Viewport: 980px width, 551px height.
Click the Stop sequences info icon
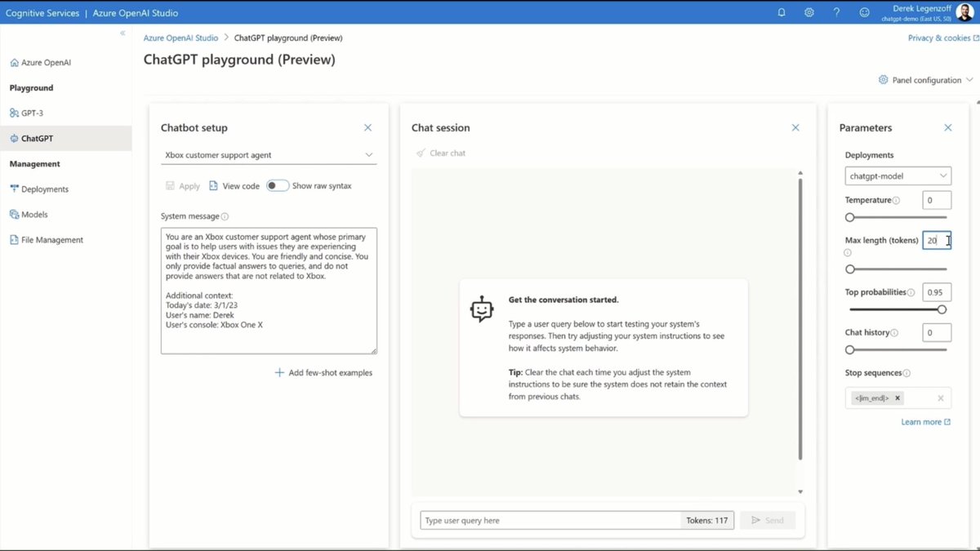click(906, 373)
